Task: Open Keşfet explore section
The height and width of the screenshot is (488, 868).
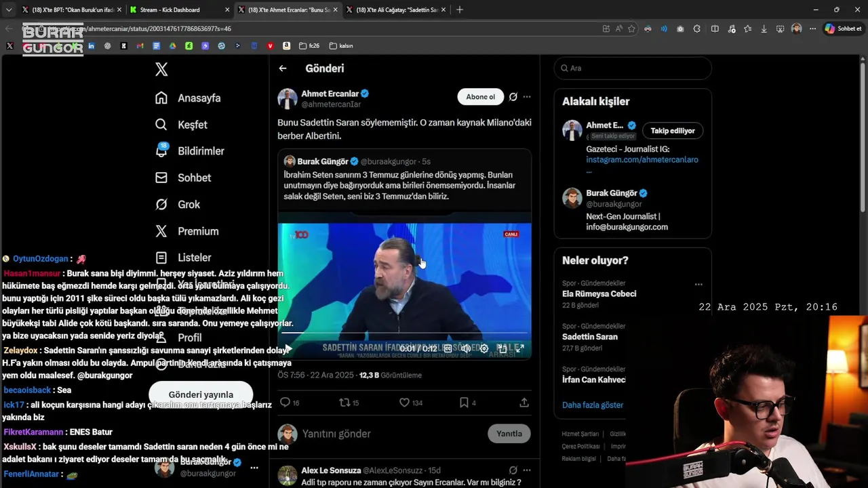Action: click(x=181, y=125)
